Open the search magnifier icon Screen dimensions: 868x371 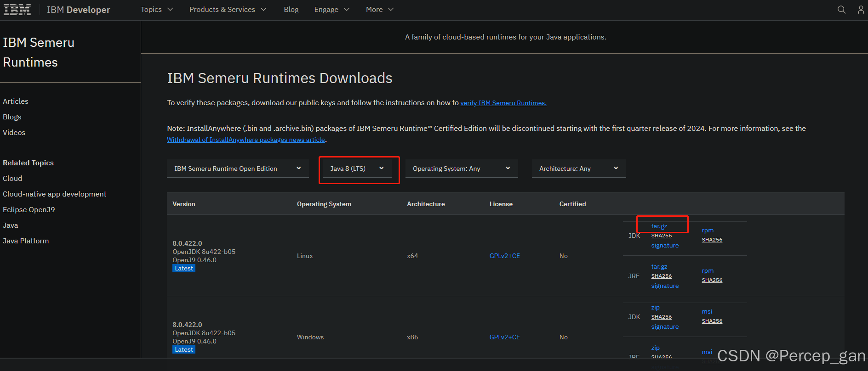(x=841, y=10)
